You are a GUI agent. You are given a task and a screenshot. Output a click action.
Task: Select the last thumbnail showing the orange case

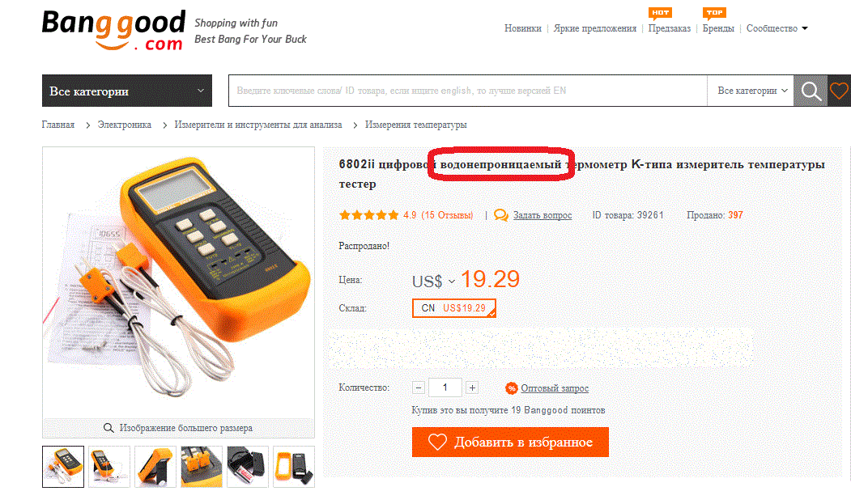(294, 467)
